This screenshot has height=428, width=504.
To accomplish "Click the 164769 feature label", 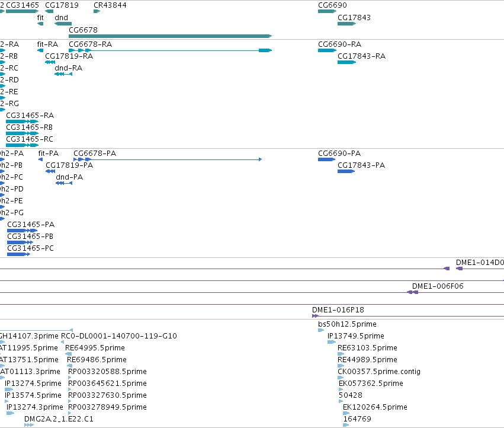I will [357, 419].
